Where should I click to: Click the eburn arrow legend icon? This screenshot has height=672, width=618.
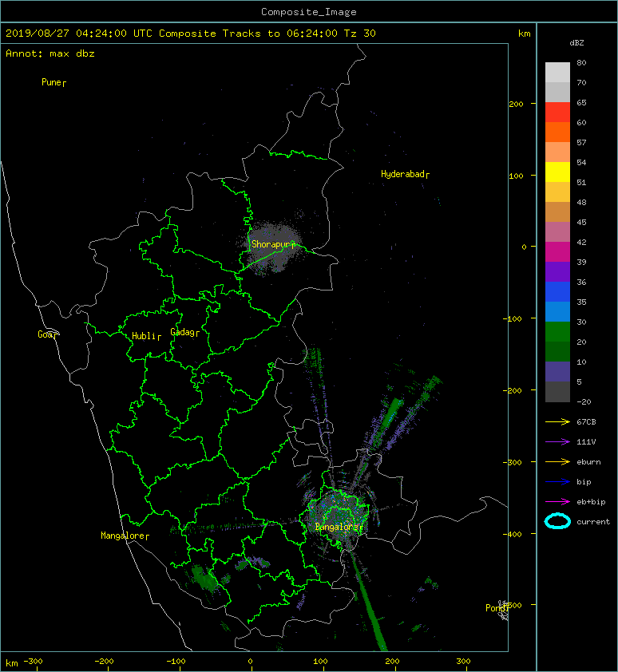click(x=557, y=461)
